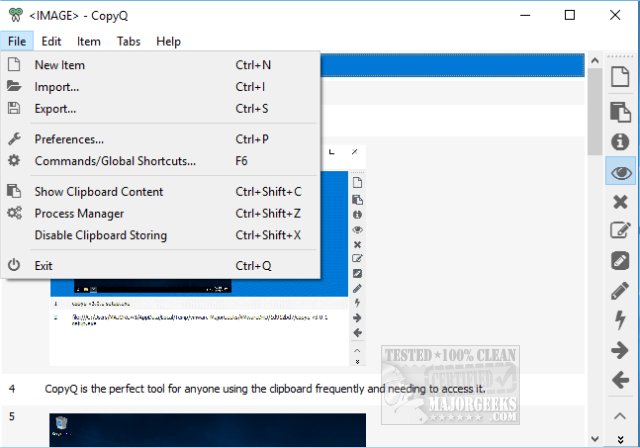Click the pencil external editor icon
This screenshot has width=640, height=448.
[x=620, y=291]
